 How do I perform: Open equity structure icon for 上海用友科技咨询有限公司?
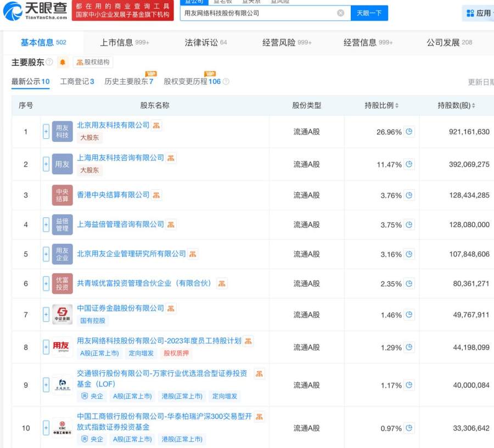coord(171,158)
